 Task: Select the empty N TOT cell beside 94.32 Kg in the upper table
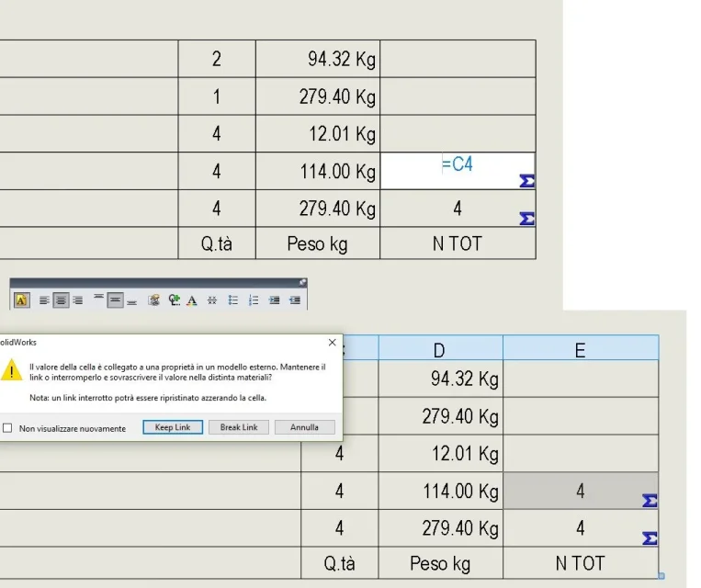458,59
